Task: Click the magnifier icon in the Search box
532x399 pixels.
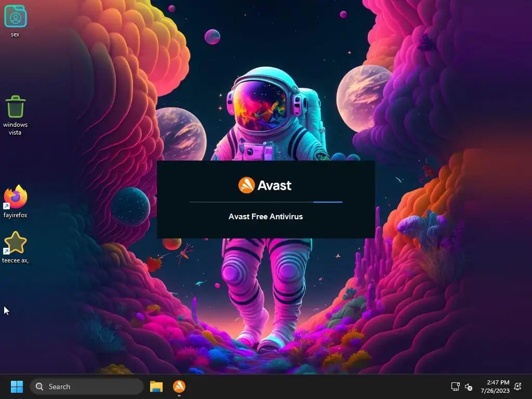Action: 39,387
